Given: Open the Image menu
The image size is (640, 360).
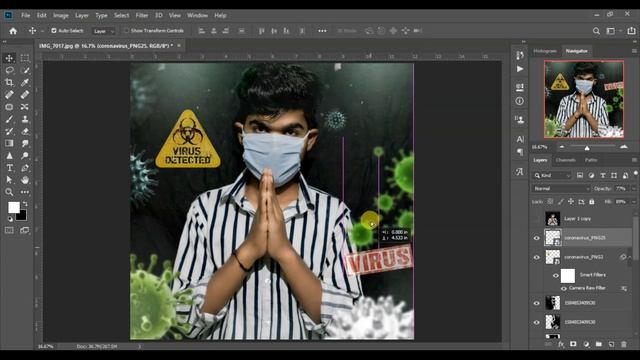Looking at the screenshot, I should (61, 16).
